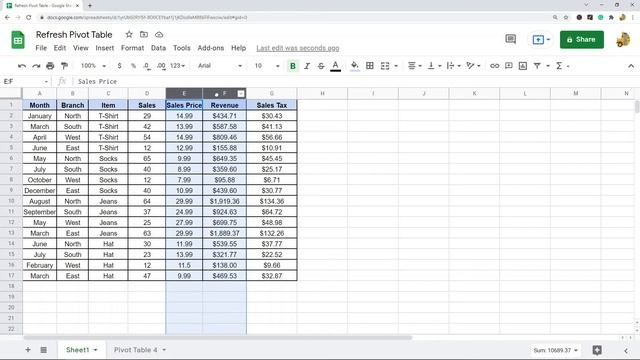Open the Add-ons menu

click(211, 48)
